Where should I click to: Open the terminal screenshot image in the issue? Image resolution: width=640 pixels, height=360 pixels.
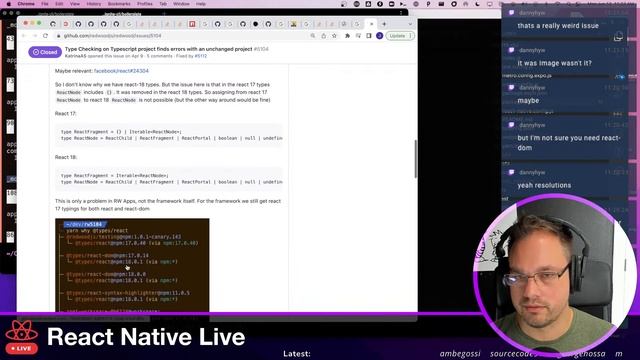(x=132, y=265)
